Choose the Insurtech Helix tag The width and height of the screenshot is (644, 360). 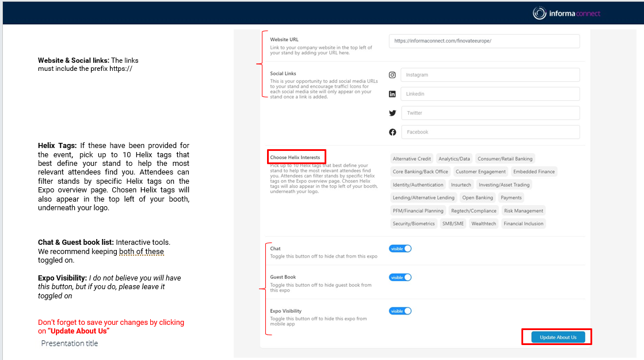pos(462,185)
